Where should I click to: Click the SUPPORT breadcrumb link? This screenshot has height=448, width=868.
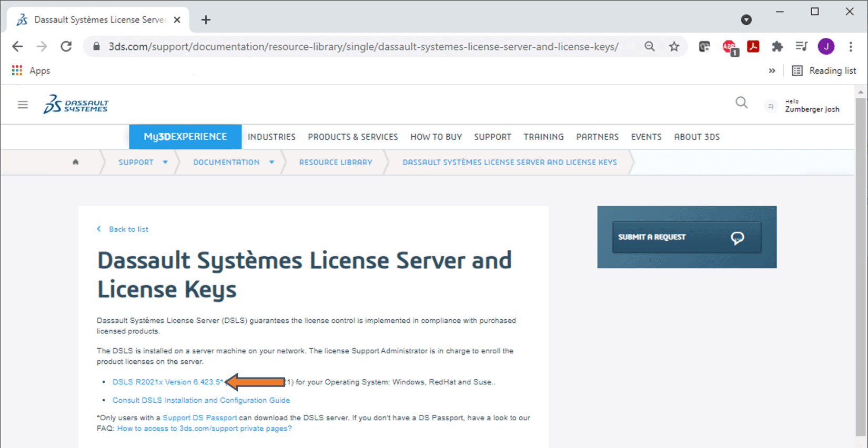(136, 162)
